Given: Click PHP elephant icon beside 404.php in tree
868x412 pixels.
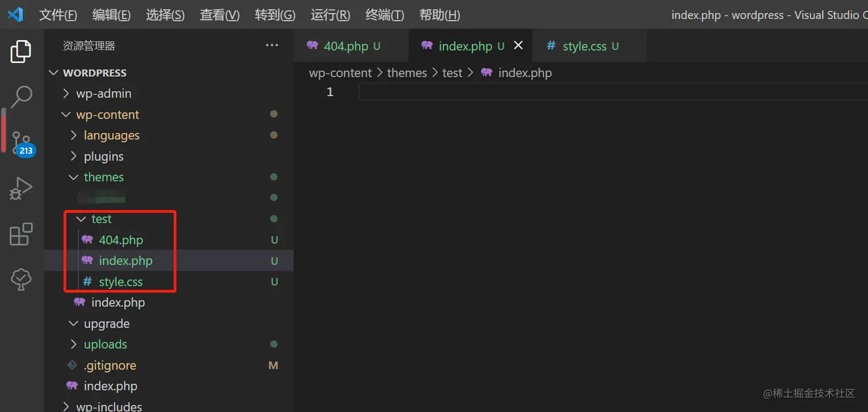Looking at the screenshot, I should pyautogui.click(x=87, y=239).
